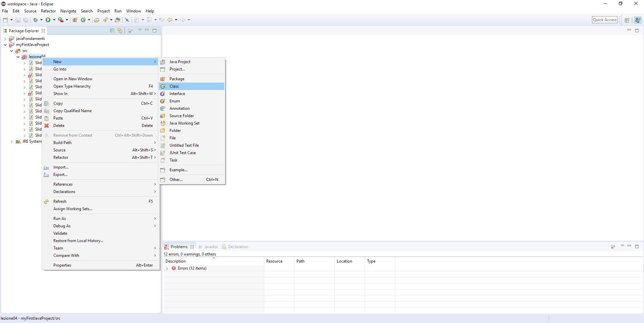Click the Save toolbar icon
The height and width of the screenshot is (323, 644).
coord(18,20)
